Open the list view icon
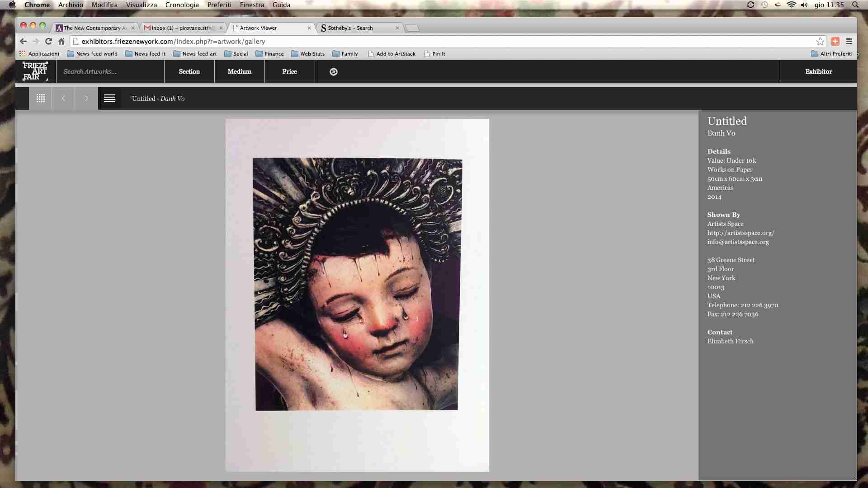 (109, 99)
